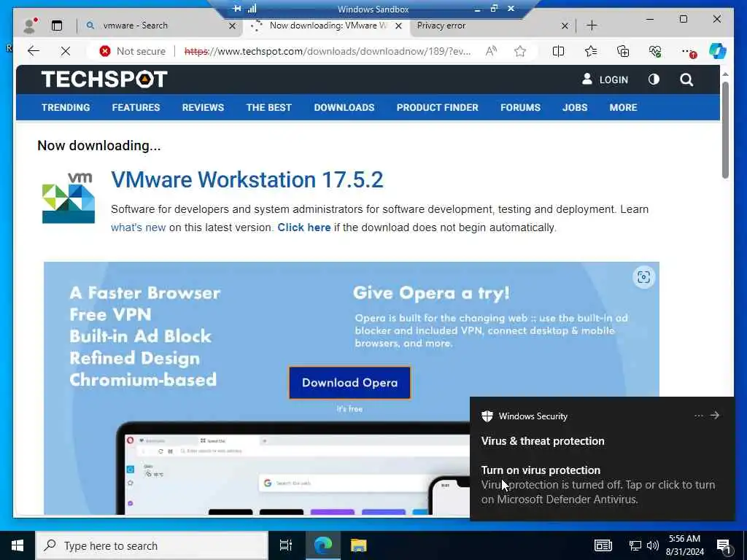This screenshot has height=560, width=747.
Task: Close the Now downloading tab
Action: (399, 26)
